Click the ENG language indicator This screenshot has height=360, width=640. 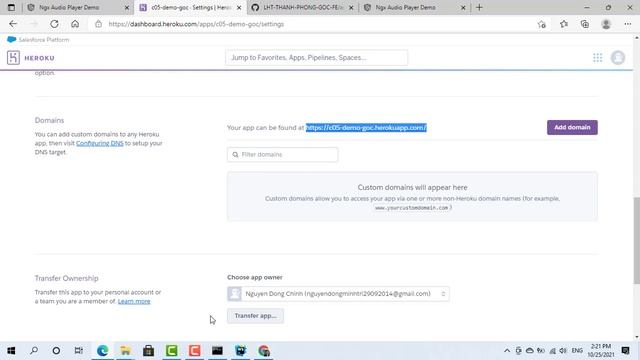577,351
